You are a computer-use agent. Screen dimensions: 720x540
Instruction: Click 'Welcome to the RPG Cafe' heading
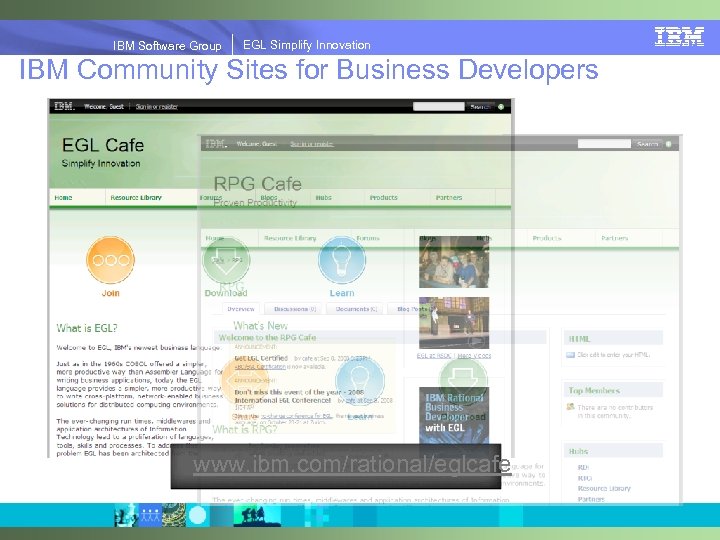pyautogui.click(x=267, y=338)
